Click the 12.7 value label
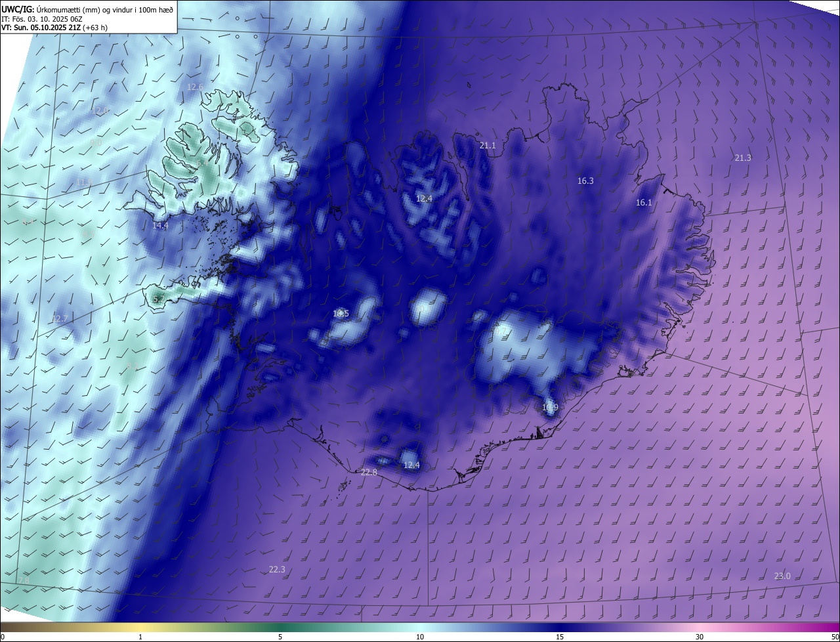The image size is (840, 642). [x=59, y=318]
